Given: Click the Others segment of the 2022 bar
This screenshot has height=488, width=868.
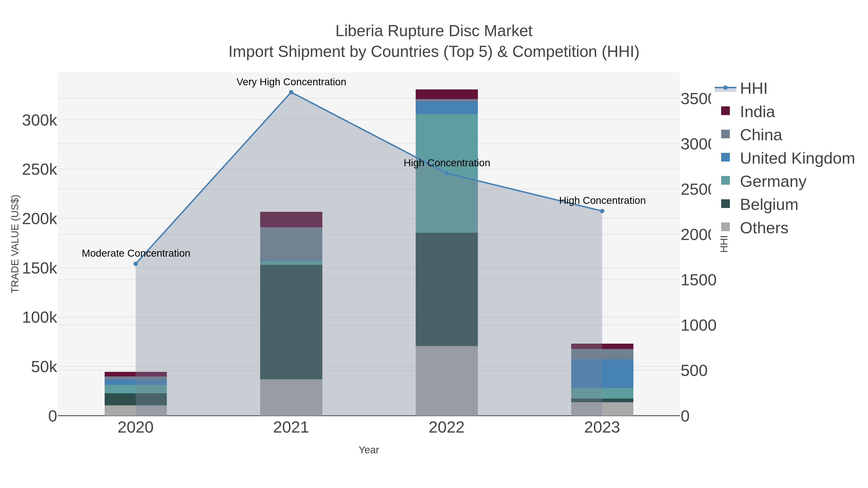Looking at the screenshot, I should [447, 381].
